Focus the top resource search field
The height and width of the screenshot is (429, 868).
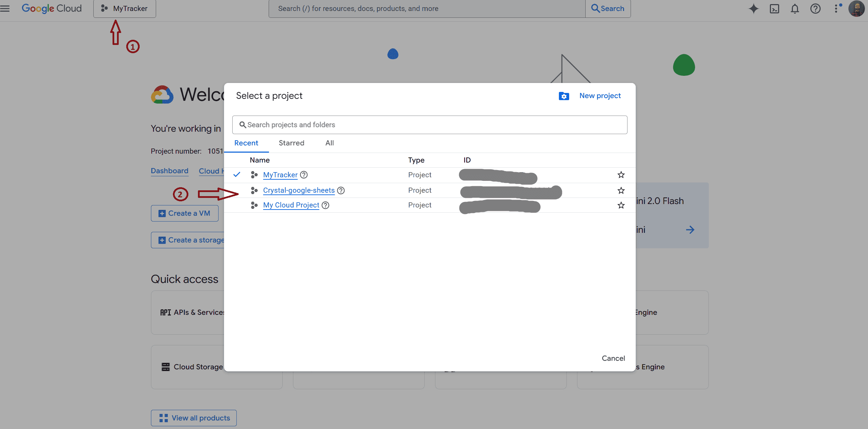427,9
